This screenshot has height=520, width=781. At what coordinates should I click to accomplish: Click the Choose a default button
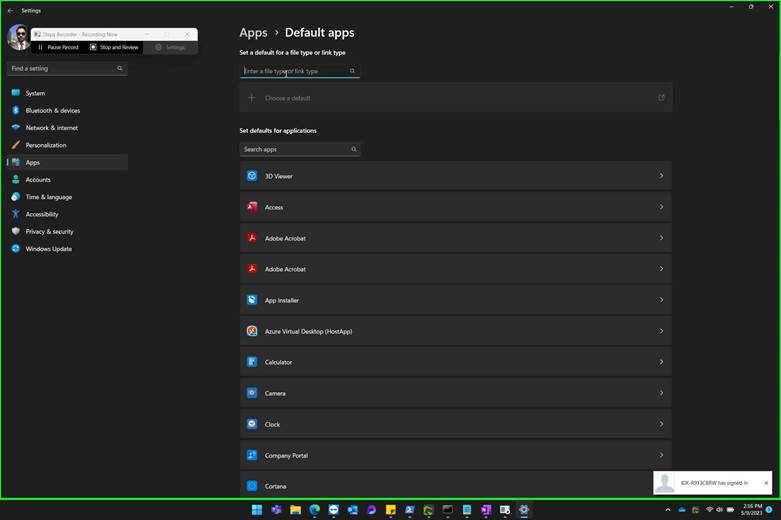[x=456, y=98]
